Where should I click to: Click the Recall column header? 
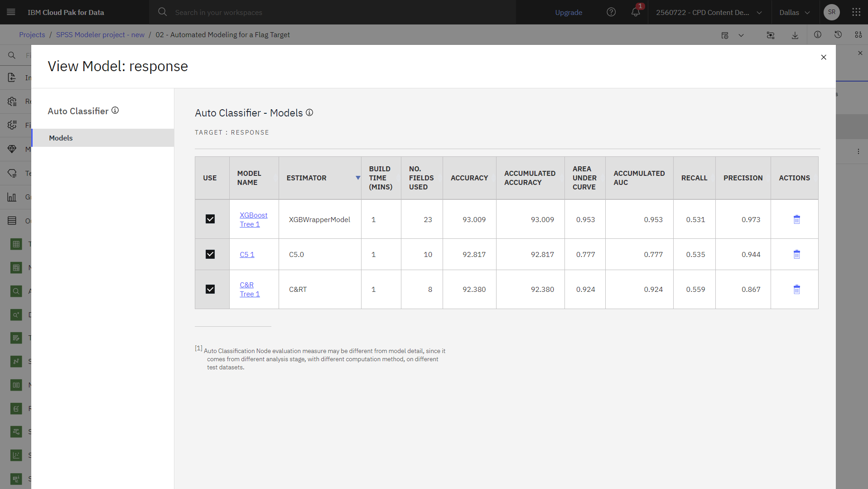tap(694, 178)
